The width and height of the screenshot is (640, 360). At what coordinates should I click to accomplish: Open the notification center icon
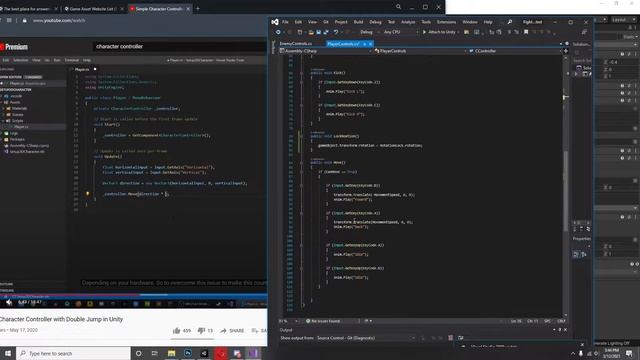[x=629, y=353]
